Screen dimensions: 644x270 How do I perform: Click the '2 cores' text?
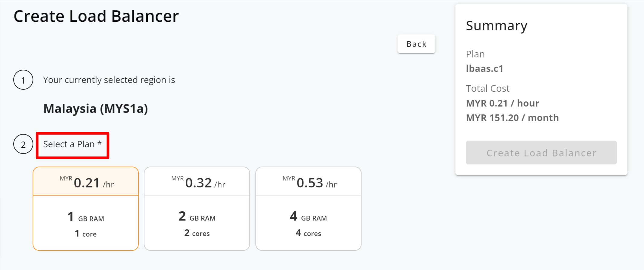197,233
